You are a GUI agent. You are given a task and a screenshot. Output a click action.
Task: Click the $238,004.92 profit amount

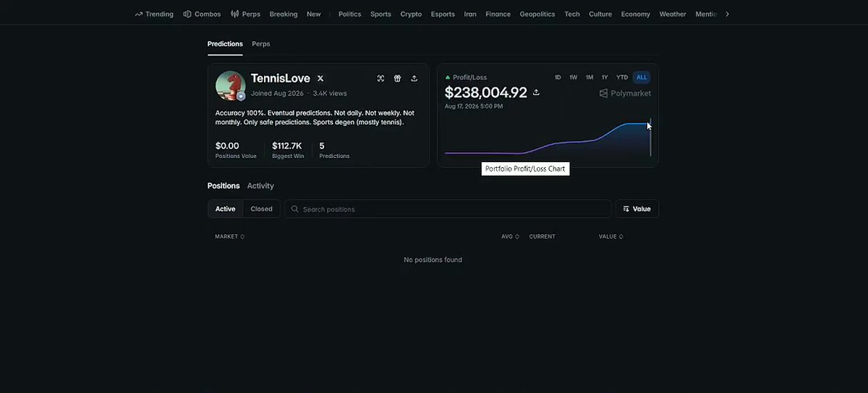486,93
